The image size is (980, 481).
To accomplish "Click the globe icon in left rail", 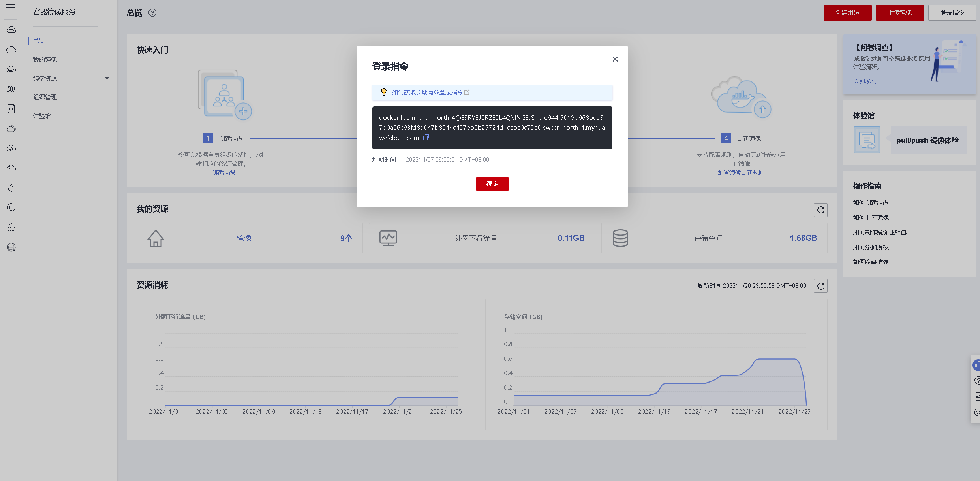I will coord(11,247).
